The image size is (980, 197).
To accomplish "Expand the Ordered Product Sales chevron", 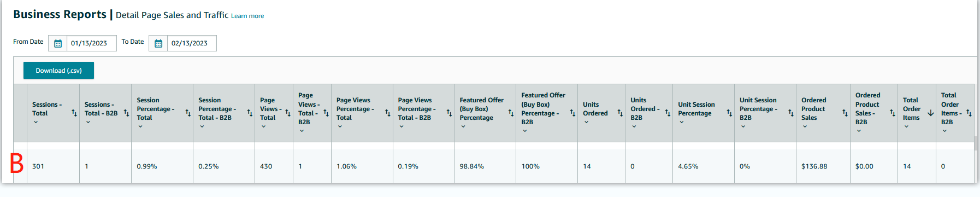I will click(x=805, y=126).
